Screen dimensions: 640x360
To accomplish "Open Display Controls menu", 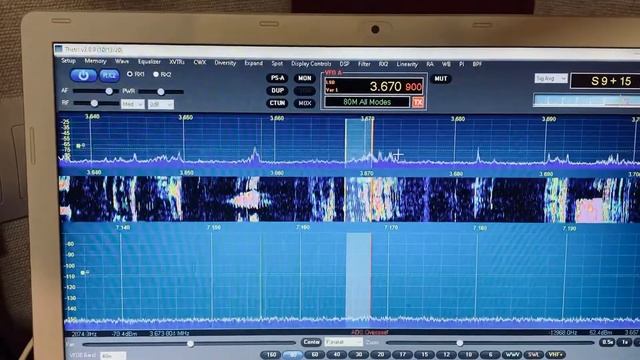I will pyautogui.click(x=311, y=64).
